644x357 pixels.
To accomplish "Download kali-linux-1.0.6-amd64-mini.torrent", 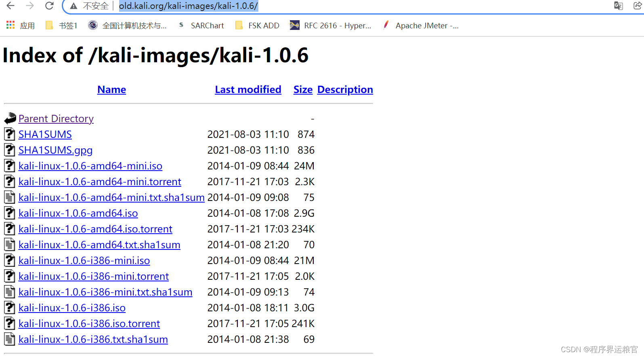I will [x=100, y=182].
